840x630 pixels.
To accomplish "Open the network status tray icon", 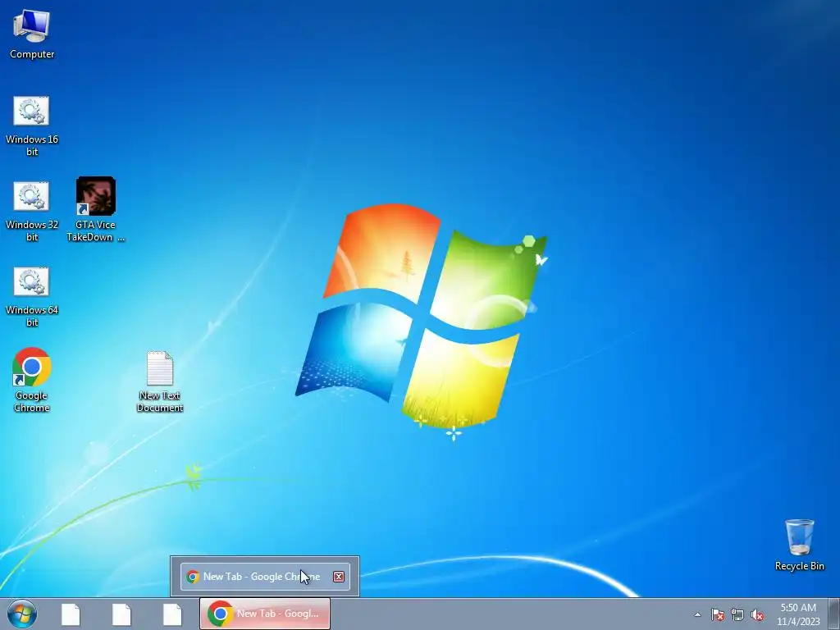I will [737, 614].
